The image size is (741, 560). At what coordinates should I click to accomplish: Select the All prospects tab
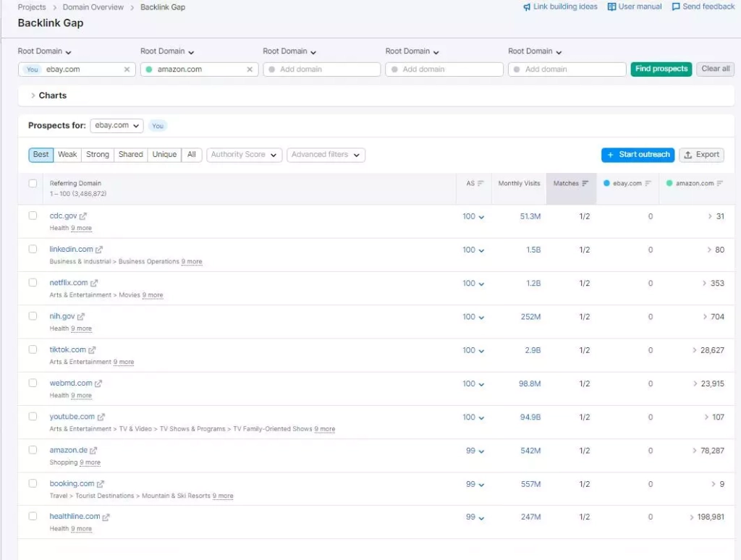tap(191, 155)
